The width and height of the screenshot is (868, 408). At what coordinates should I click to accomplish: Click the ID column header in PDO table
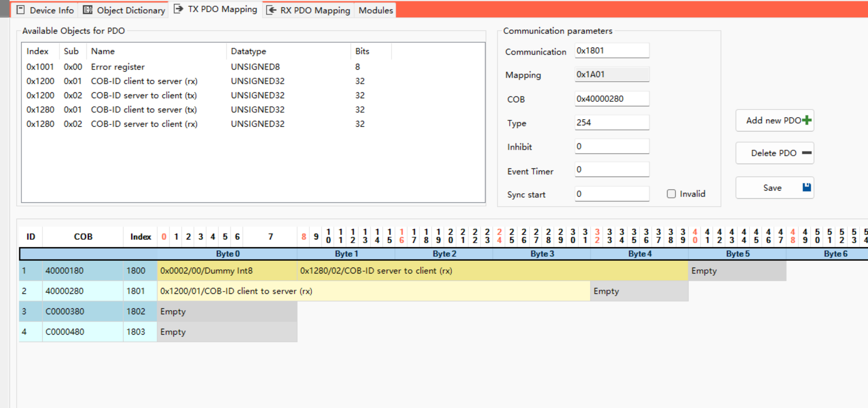tap(30, 236)
